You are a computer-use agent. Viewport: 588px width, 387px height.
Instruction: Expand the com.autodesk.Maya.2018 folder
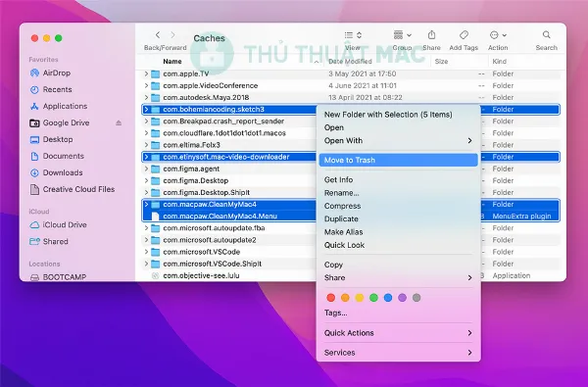tap(146, 98)
